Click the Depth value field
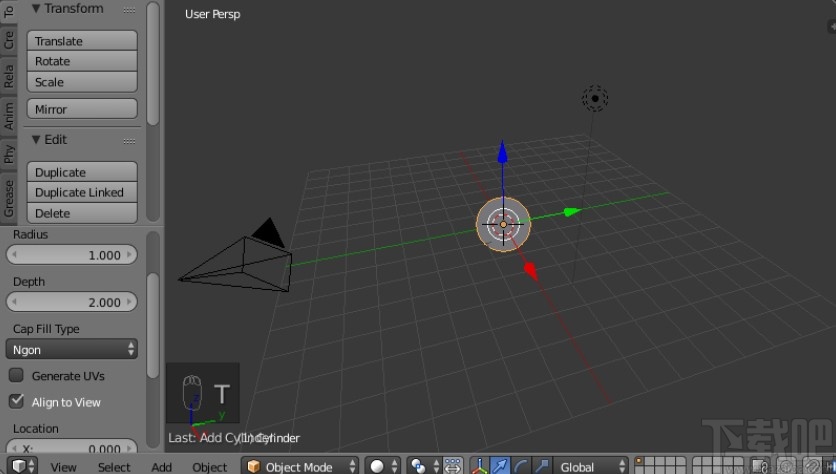 (72, 302)
